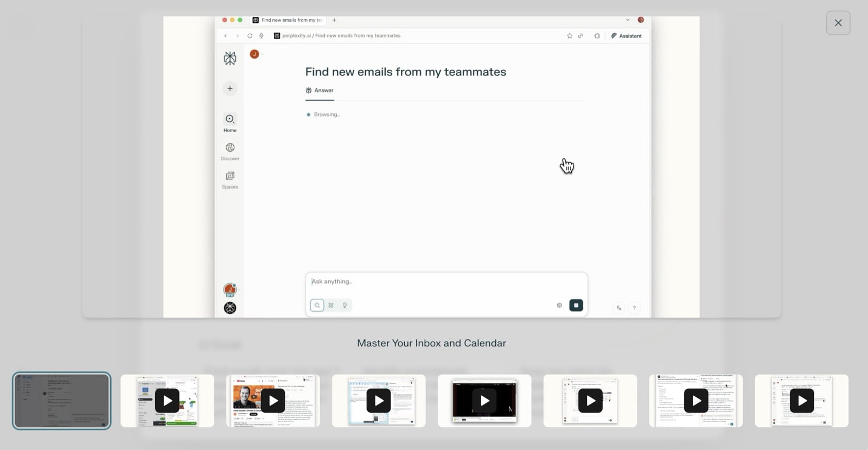The height and width of the screenshot is (450, 868).
Task: Click the Perplexity logo in the sidebar
Action: pyautogui.click(x=230, y=59)
